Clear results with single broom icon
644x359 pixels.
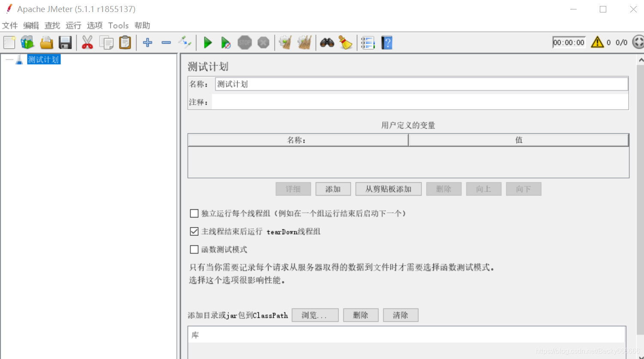285,42
